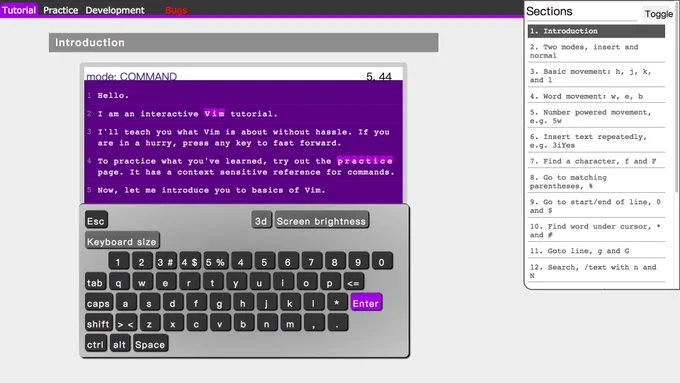Open the red Bugs link
The image size is (680, 383).
[x=176, y=10]
